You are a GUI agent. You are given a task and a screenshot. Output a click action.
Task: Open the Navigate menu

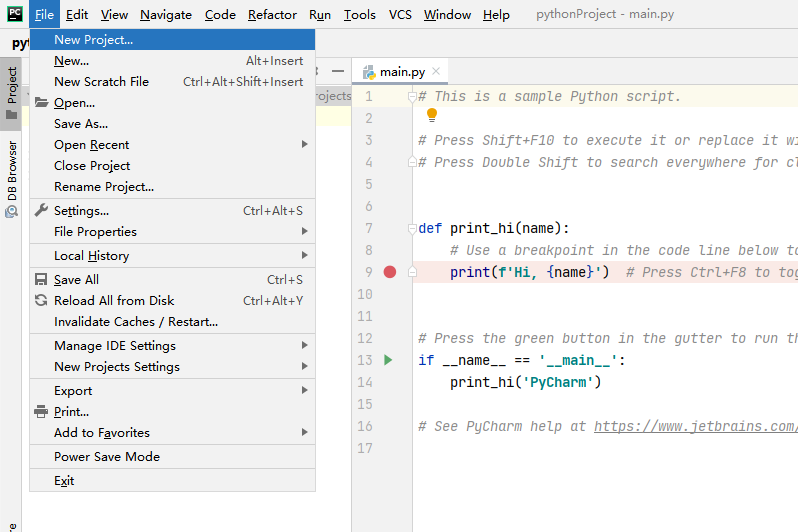pos(166,15)
